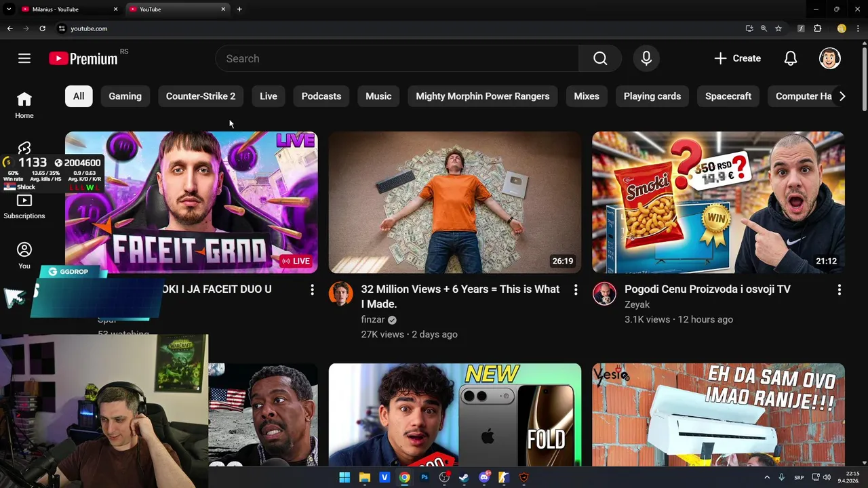Open the NEW iPhone FOLD thumbnail

(x=455, y=415)
